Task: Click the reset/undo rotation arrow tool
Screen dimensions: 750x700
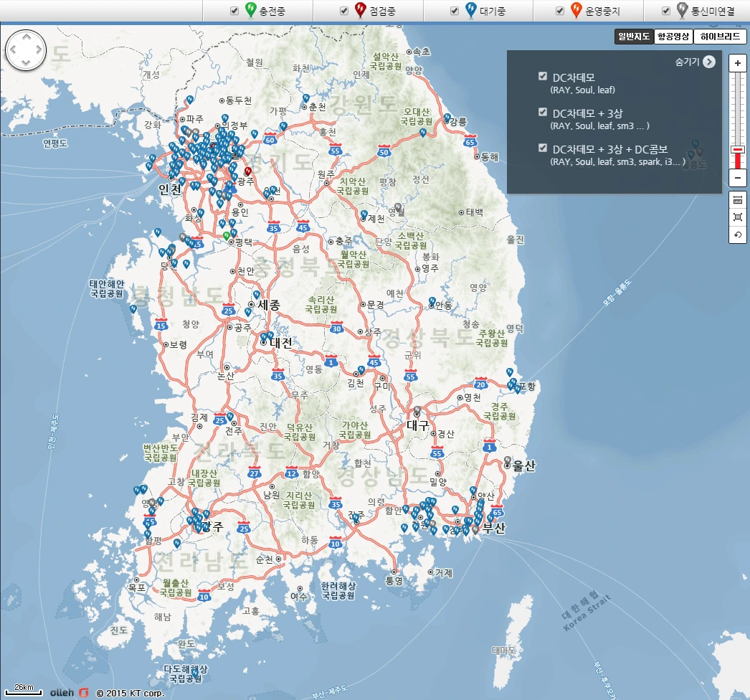Action: coord(738,235)
